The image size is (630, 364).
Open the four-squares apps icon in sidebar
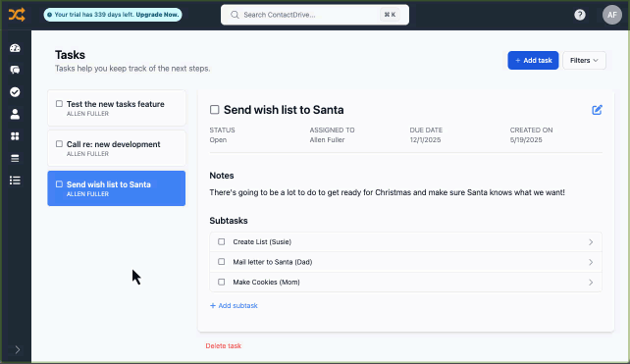coord(15,136)
